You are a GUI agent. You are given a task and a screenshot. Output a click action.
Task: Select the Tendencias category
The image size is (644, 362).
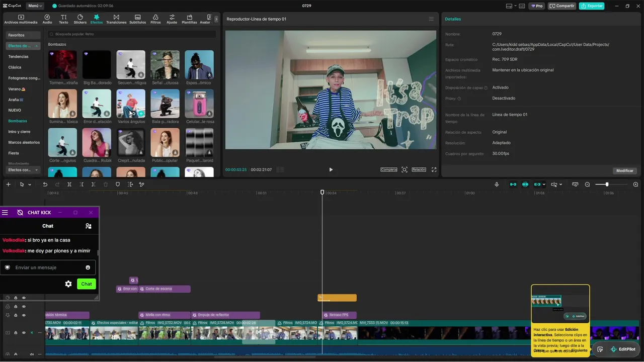pyautogui.click(x=19, y=56)
